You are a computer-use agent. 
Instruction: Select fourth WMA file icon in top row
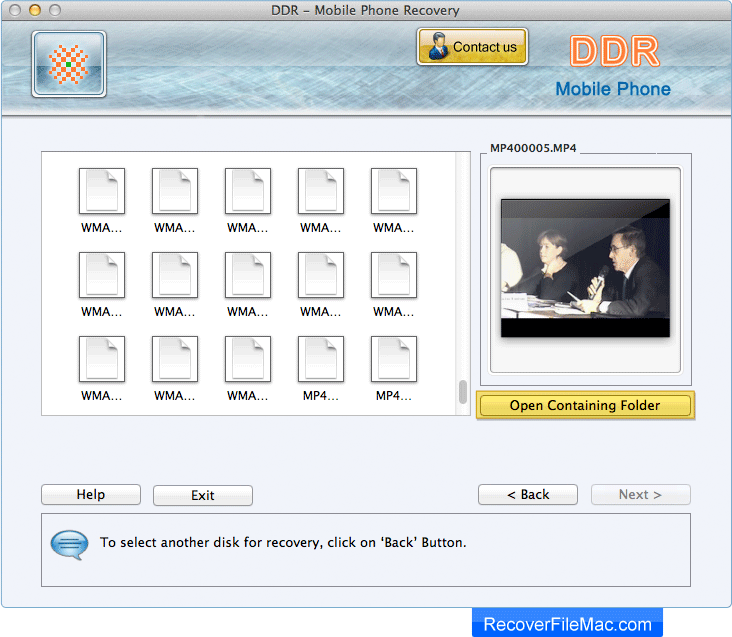point(321,191)
